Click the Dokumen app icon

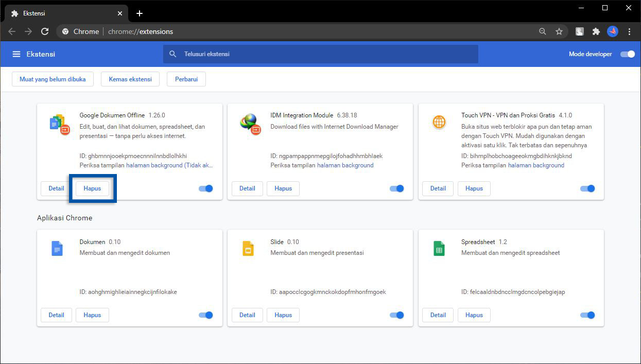[57, 248]
